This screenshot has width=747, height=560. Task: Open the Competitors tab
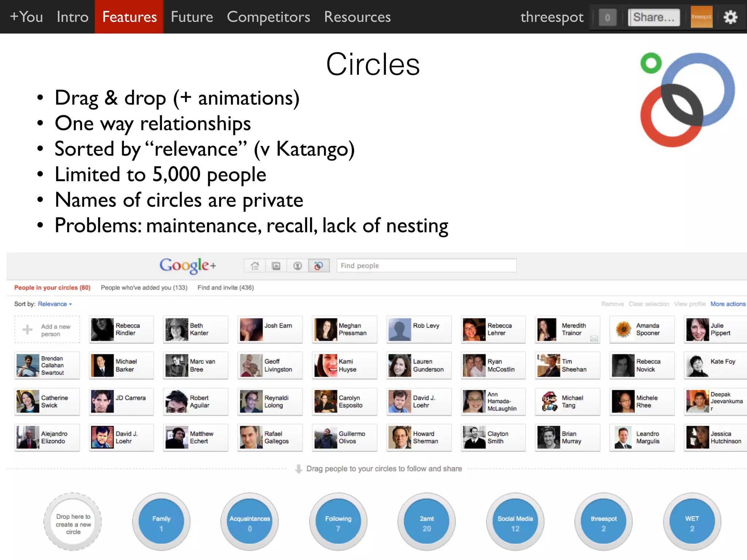[x=268, y=17]
